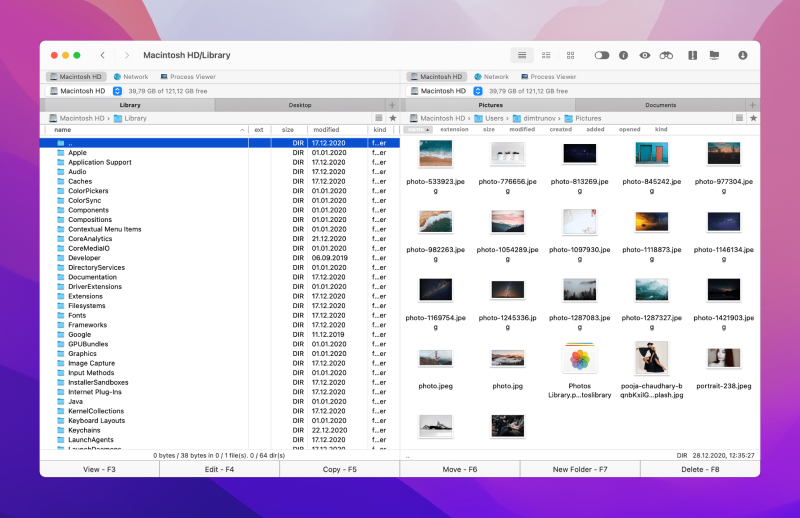The width and height of the screenshot is (800, 518).
Task: Sort right panel by created
Action: (560, 130)
